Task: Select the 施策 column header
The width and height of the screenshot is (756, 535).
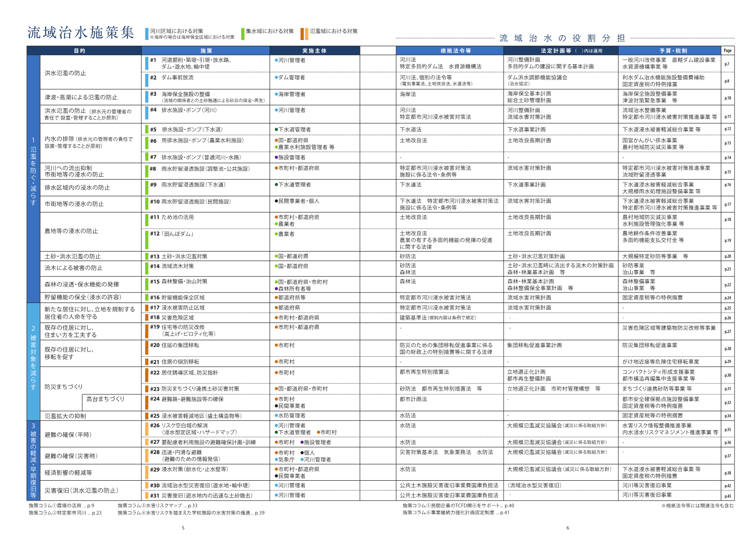Action: click(206, 50)
